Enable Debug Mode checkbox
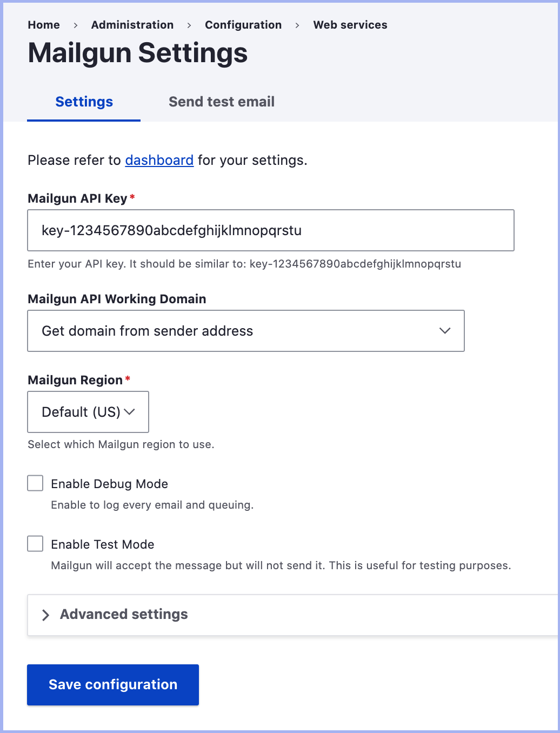This screenshot has width=560, height=733. click(36, 483)
